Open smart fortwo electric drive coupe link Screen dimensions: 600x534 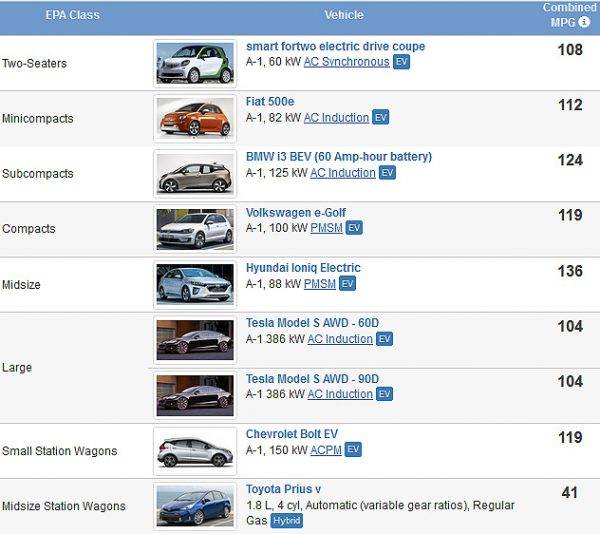point(335,46)
